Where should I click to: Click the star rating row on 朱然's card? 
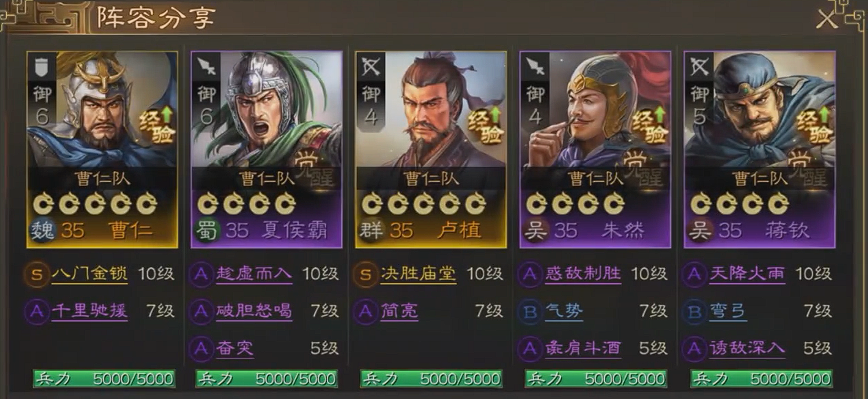pyautogui.click(x=575, y=204)
